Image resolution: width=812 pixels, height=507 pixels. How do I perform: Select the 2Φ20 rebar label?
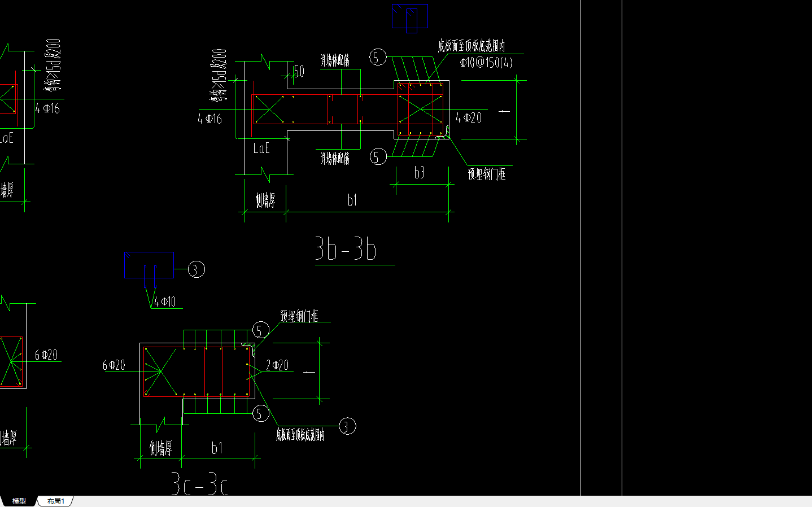click(277, 365)
